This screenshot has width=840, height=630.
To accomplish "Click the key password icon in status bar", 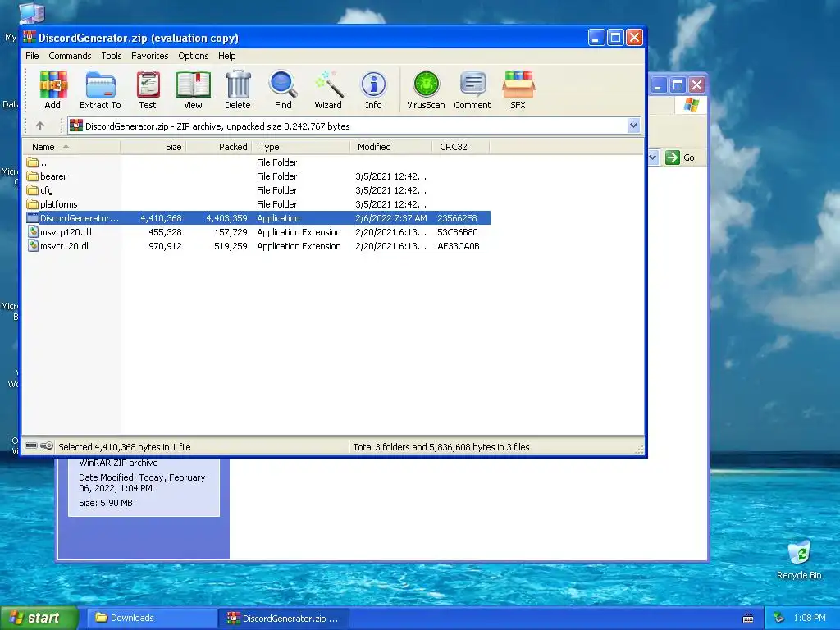I will tap(47, 445).
